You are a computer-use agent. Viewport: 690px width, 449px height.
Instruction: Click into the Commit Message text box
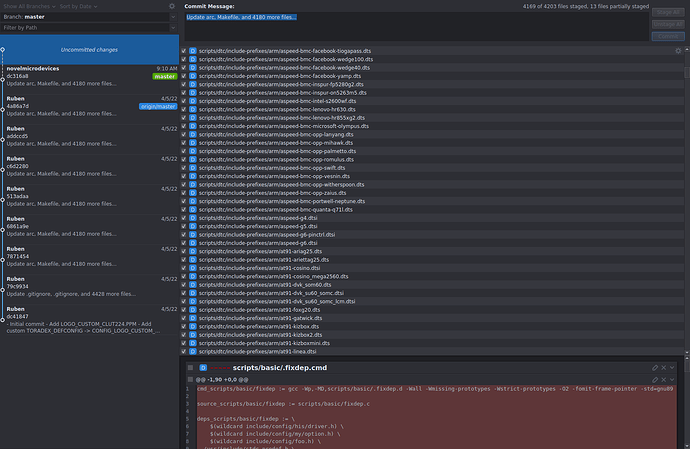click(x=416, y=27)
